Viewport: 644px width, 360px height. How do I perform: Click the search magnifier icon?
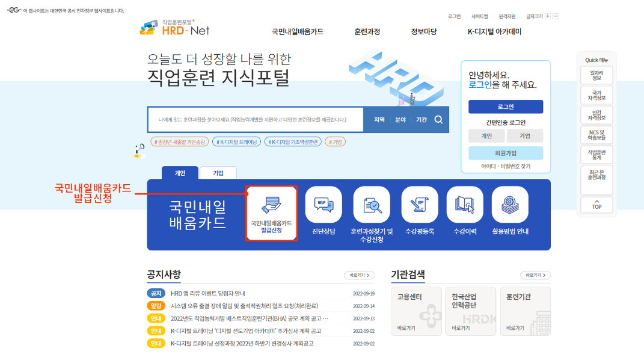438,120
